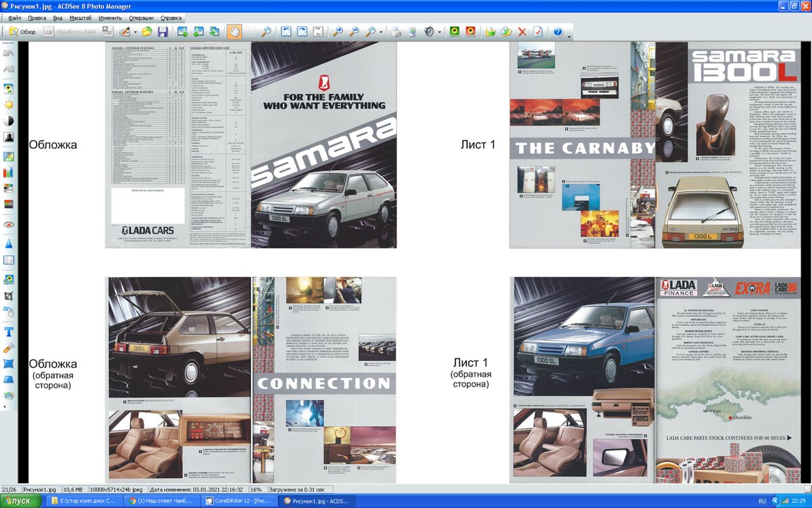
Task: Rotate the image counterclockwise
Action: [x=286, y=32]
